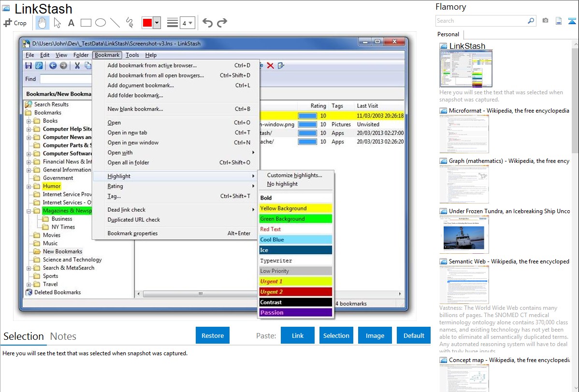Select the rectangle shape tool
Screen dimensions: 579x392
click(86, 23)
